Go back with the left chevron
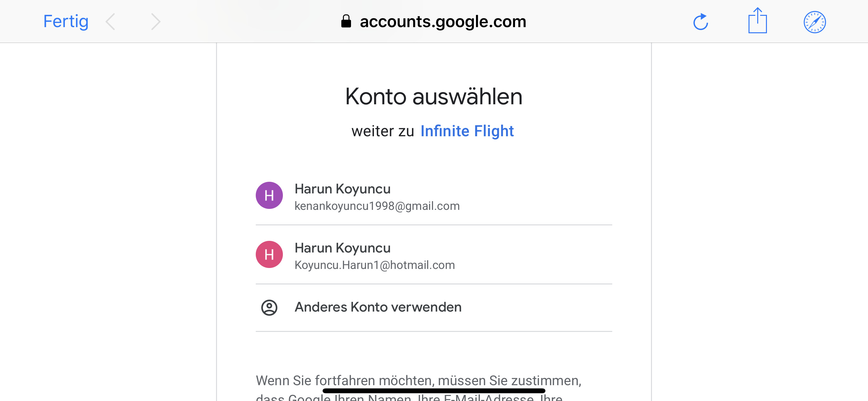 pyautogui.click(x=110, y=22)
